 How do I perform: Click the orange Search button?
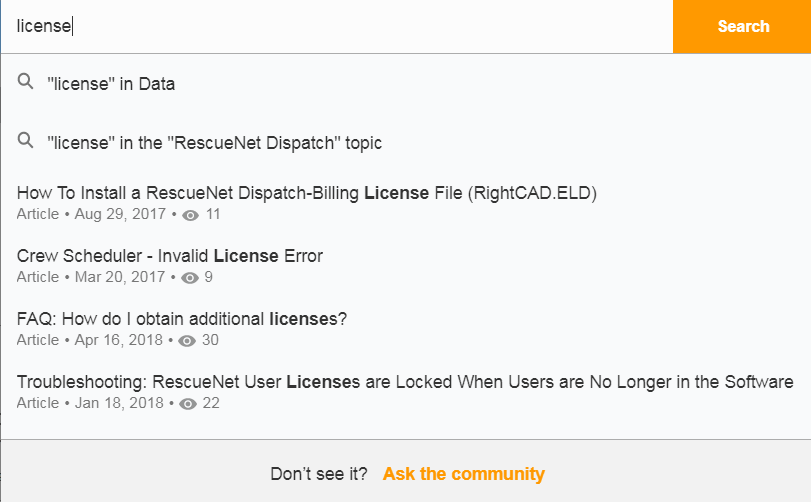[742, 26]
